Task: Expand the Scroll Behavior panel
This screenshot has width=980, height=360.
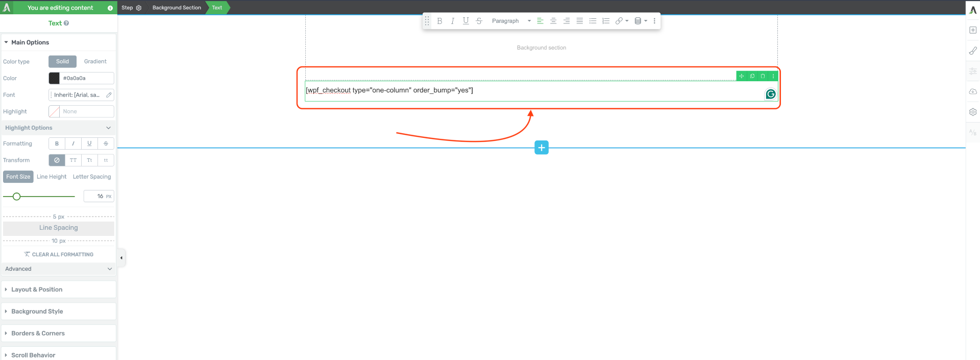Action: (59, 355)
